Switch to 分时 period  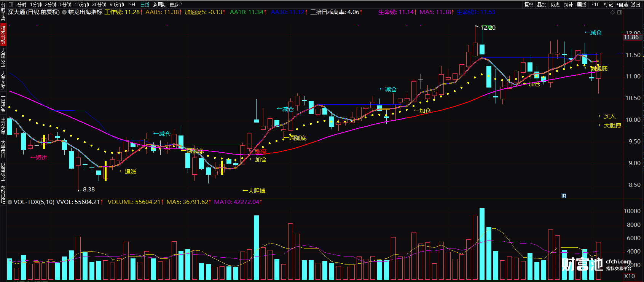pos(22,5)
